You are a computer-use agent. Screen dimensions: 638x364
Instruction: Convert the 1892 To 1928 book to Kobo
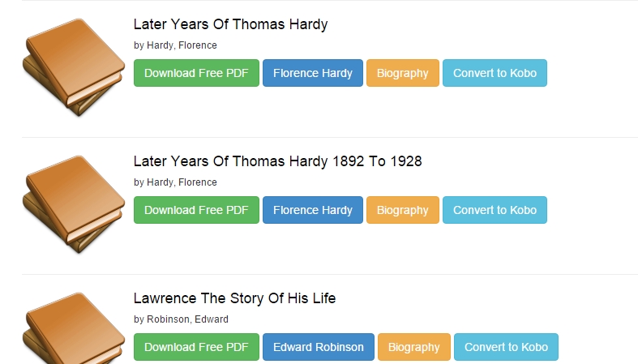click(495, 210)
